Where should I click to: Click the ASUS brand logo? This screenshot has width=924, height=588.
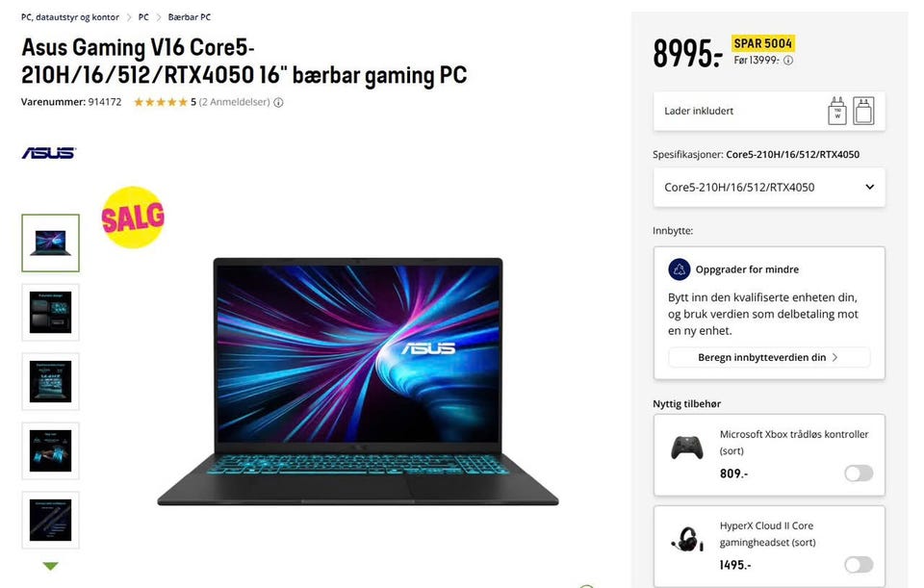49,153
